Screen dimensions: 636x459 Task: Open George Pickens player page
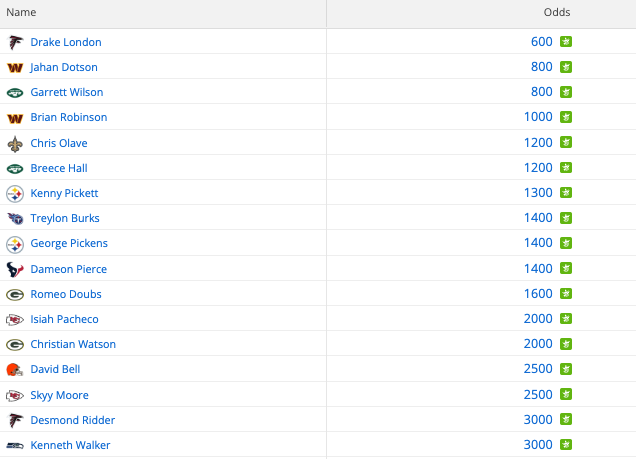pos(69,243)
